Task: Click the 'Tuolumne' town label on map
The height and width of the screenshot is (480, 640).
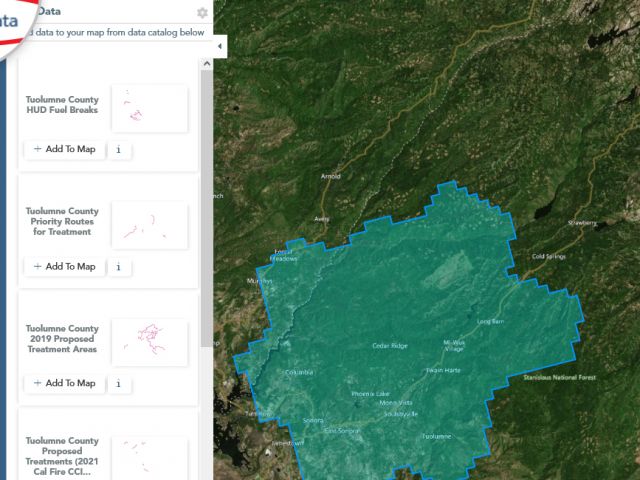Action: (x=436, y=436)
